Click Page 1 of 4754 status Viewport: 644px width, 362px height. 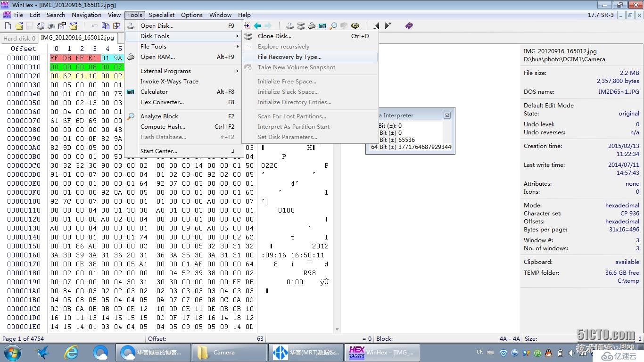pos(23,338)
